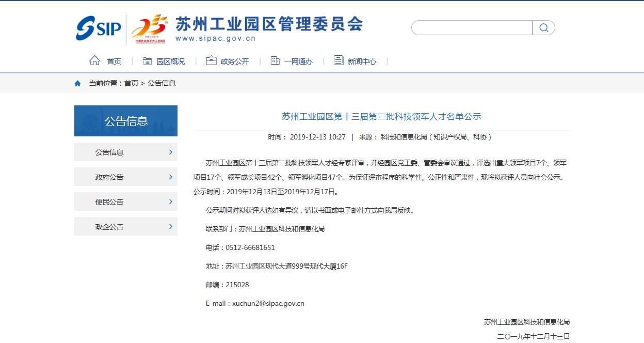Click the grid icon beside 一网通办
Screen dimensions: 644x343
275,60
